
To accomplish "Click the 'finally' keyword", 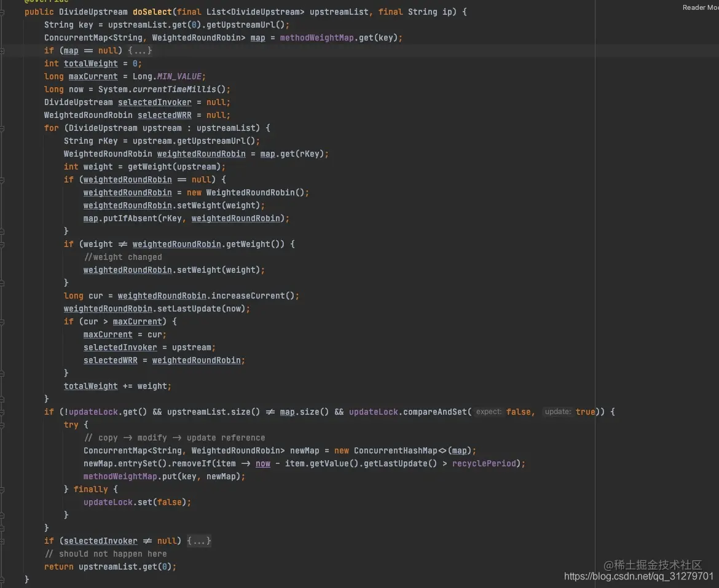I will (x=91, y=490).
